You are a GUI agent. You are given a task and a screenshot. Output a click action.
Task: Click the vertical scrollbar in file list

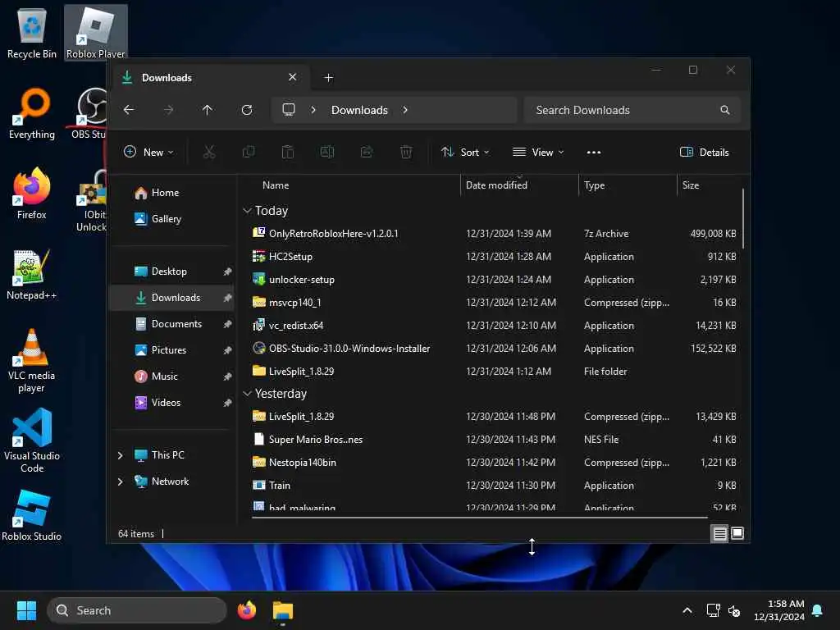coord(743,218)
